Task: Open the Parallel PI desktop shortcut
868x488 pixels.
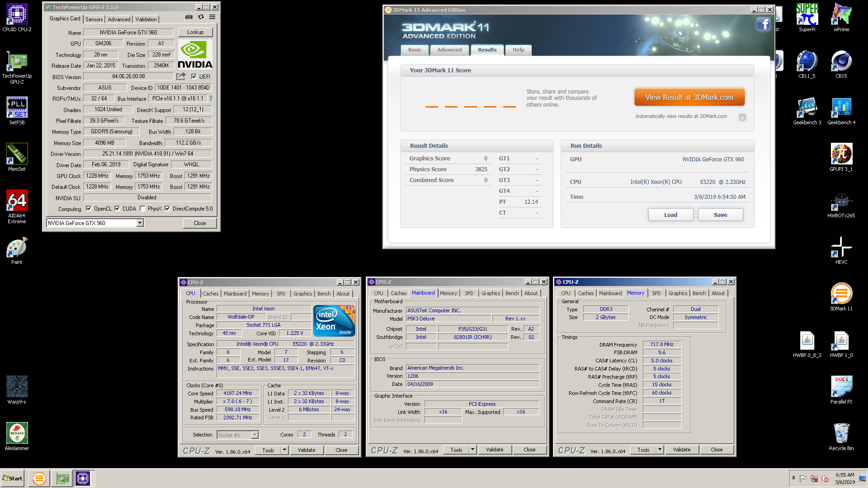Action: point(841,390)
